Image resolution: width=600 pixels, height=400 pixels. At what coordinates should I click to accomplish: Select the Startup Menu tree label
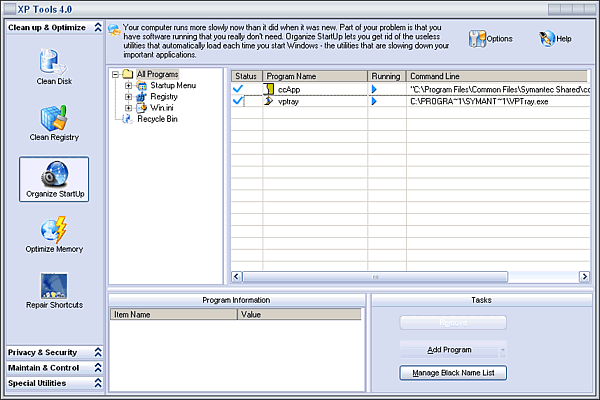[173, 85]
